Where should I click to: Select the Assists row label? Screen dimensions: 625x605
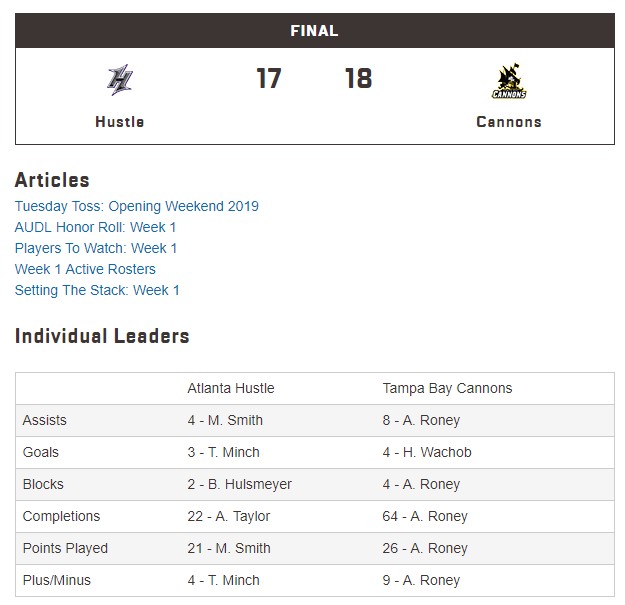tap(45, 420)
